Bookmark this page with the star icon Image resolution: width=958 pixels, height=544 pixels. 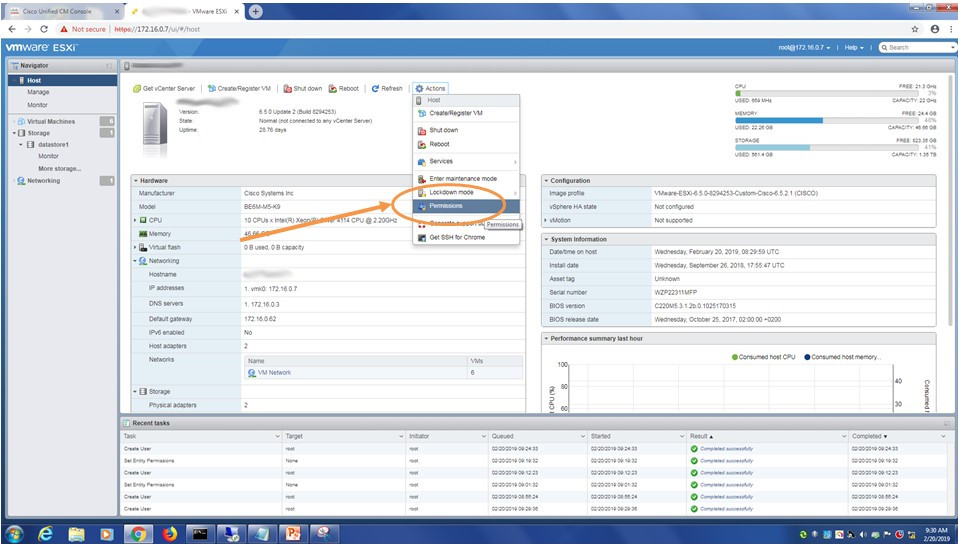(915, 29)
